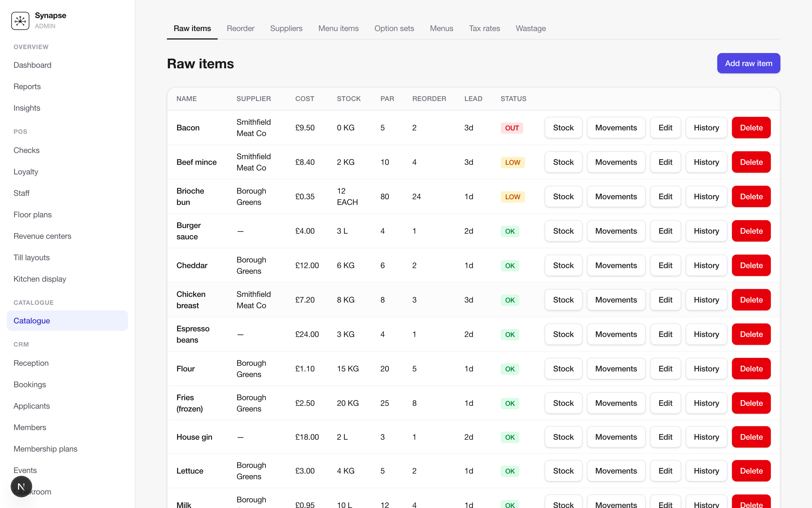
Task: Click the Add raw item button
Action: pos(749,63)
